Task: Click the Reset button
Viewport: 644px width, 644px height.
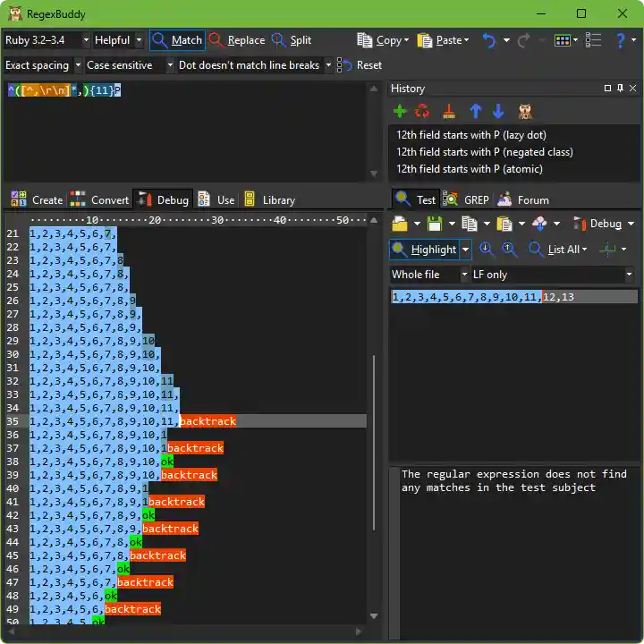Action: pos(360,65)
